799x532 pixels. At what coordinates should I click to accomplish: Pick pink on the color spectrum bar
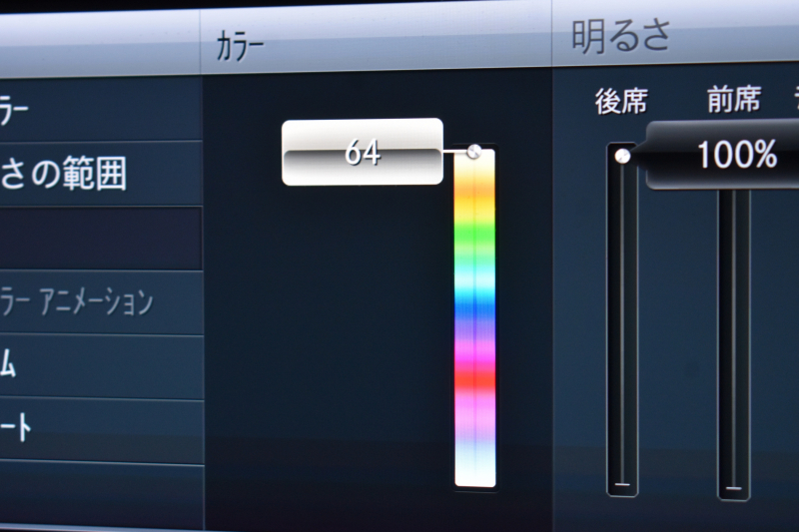(474, 415)
